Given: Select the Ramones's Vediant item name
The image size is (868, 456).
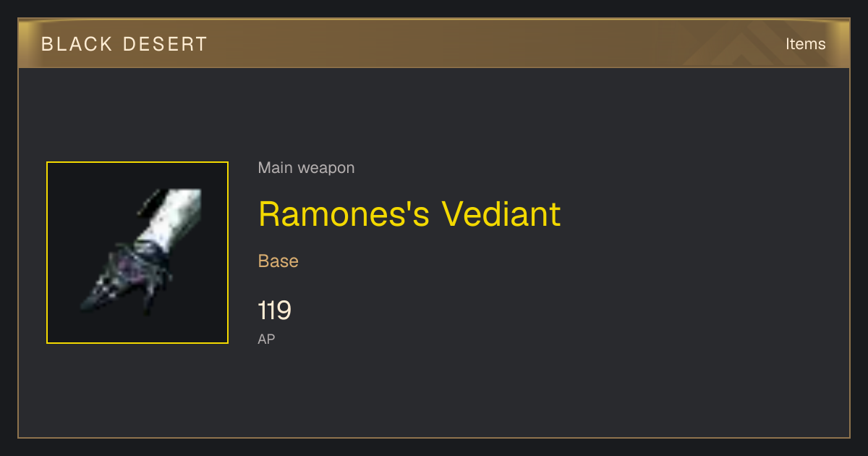Looking at the screenshot, I should click(409, 214).
